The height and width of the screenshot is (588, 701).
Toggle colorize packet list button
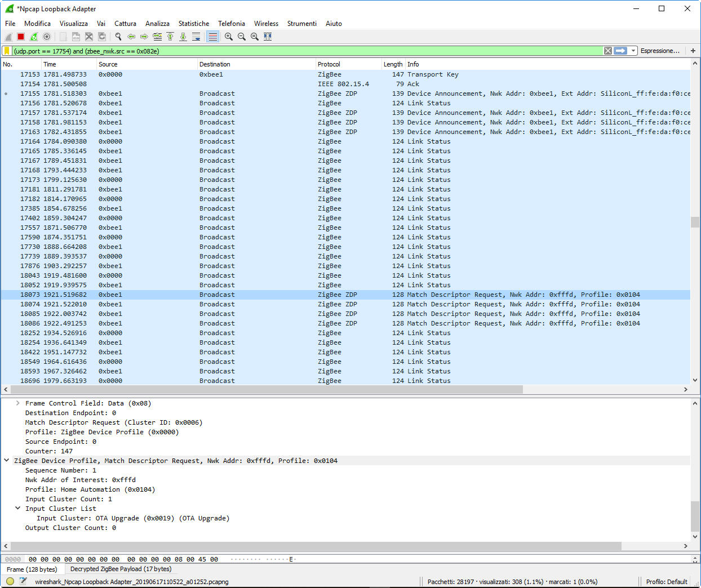[212, 37]
